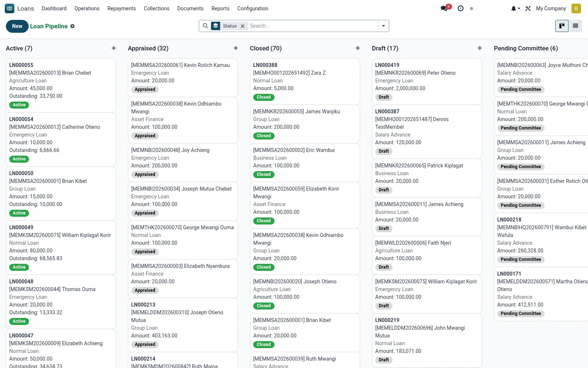The height and width of the screenshot is (368, 588).
Task: Open the Loan Pipeline settings gear
Action: (72, 26)
